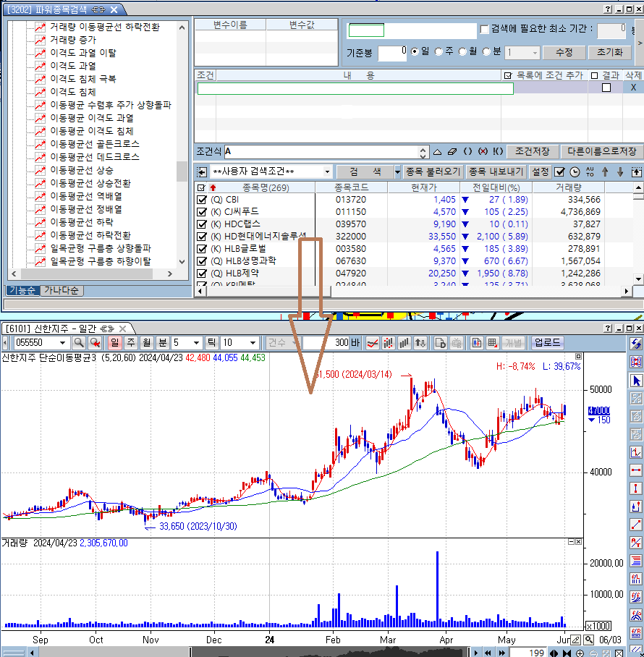Uncheck the CJ씨푸드 stock row checkbox
The width and height of the screenshot is (644, 657).
click(202, 212)
